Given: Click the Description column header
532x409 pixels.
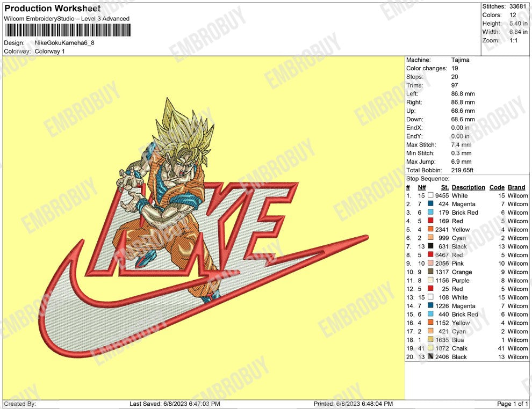Looking at the screenshot, I should click(x=468, y=187).
